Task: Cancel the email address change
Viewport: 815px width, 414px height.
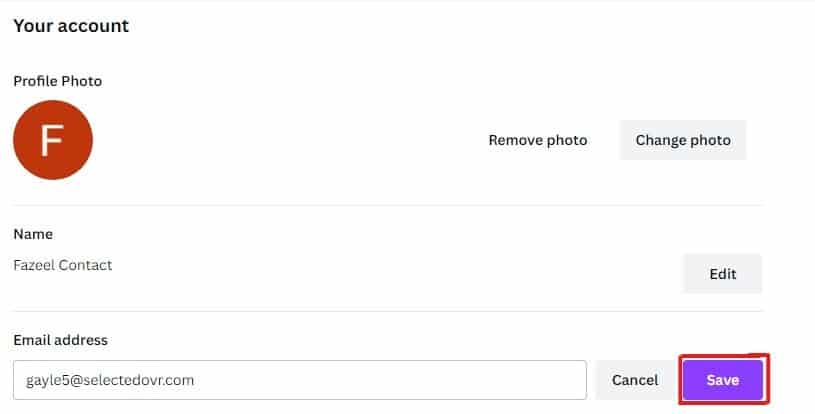Action: (x=635, y=380)
